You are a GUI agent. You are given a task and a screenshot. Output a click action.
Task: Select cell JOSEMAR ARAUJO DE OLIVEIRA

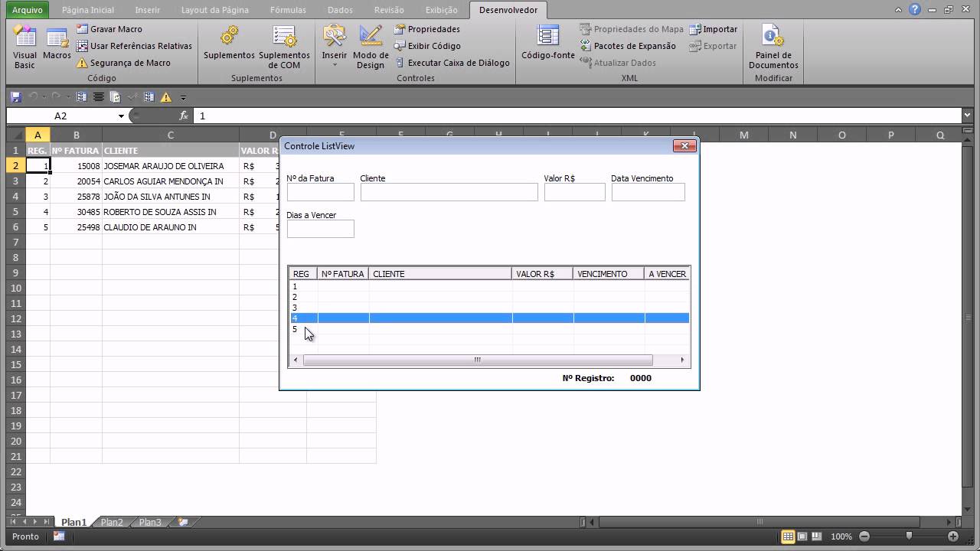(170, 166)
